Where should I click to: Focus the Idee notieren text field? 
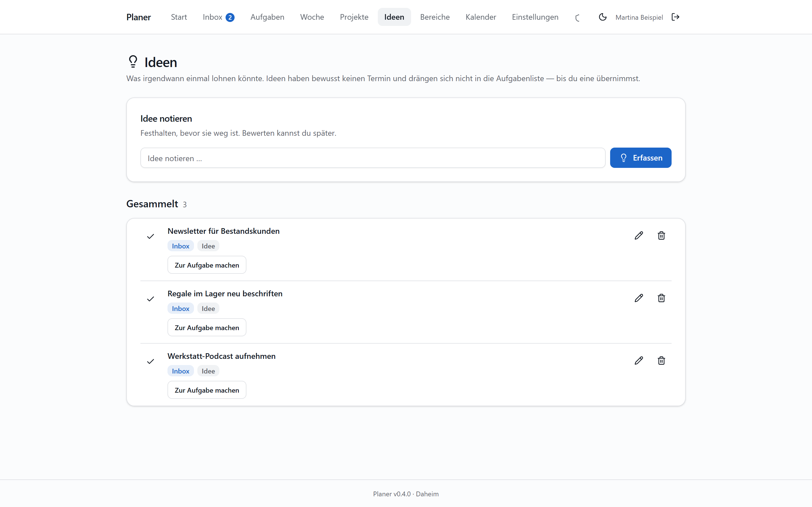(372, 158)
